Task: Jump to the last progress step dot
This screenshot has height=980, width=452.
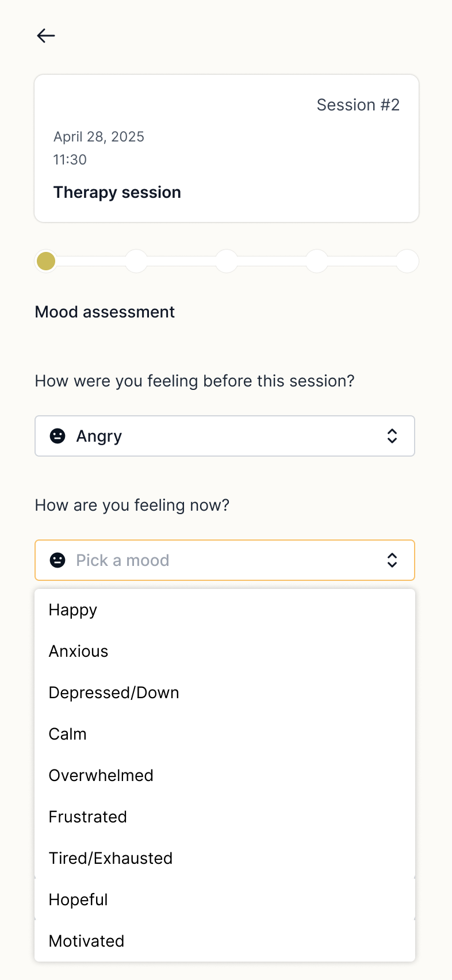Action: pos(407,261)
